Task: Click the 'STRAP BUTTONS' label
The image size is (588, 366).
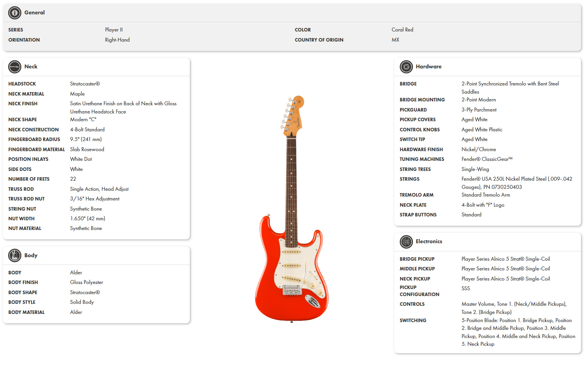Action: tap(418, 214)
